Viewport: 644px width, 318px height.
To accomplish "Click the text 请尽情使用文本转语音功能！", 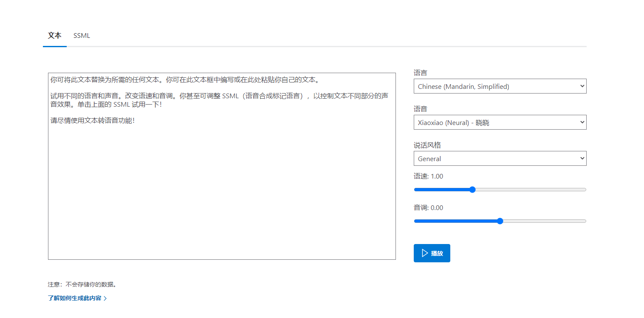I will pyautogui.click(x=93, y=120).
